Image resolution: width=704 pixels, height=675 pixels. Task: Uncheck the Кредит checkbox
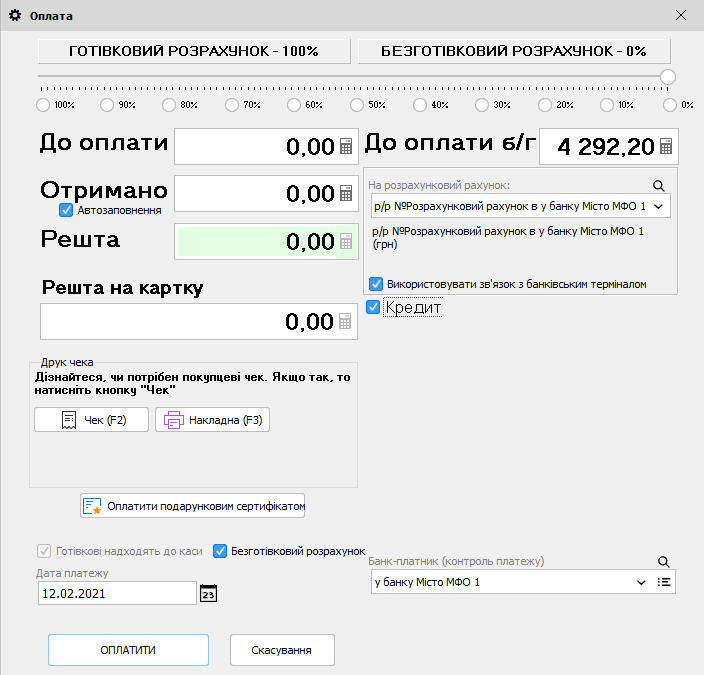coord(373,307)
